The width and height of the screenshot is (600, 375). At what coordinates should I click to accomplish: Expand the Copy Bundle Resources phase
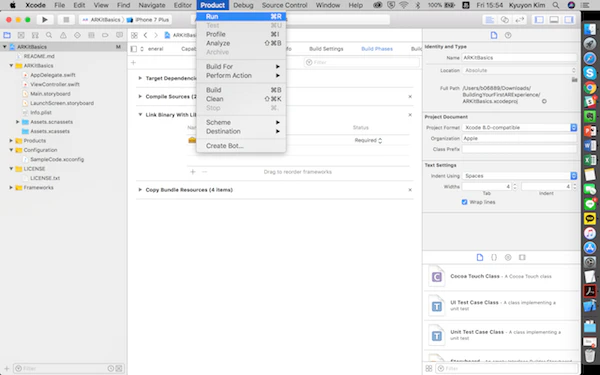click(140, 190)
